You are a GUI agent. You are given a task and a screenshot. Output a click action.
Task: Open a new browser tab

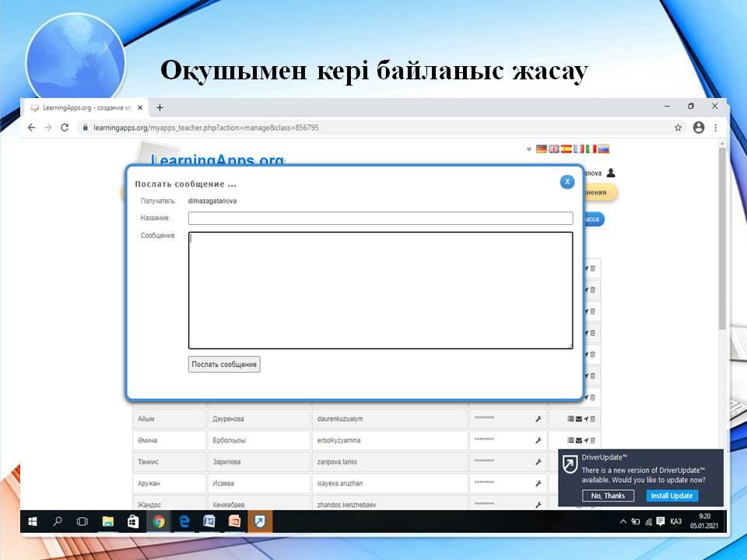[x=160, y=107]
